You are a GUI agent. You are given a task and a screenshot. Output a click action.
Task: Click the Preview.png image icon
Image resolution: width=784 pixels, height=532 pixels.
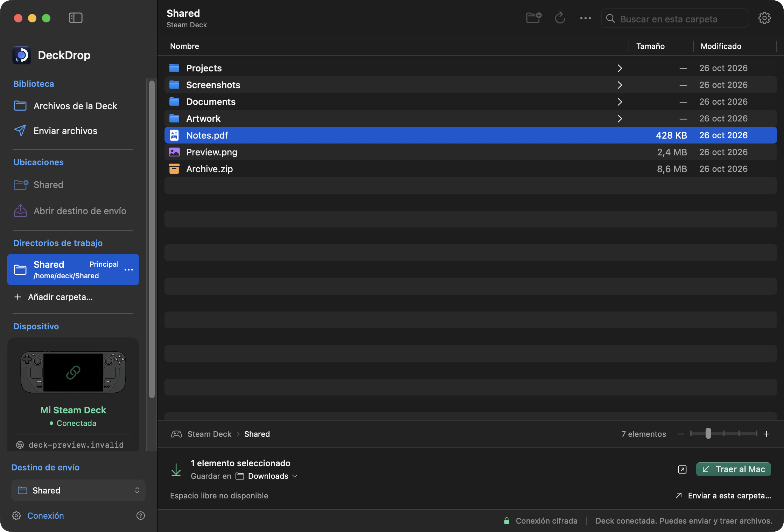(x=174, y=152)
